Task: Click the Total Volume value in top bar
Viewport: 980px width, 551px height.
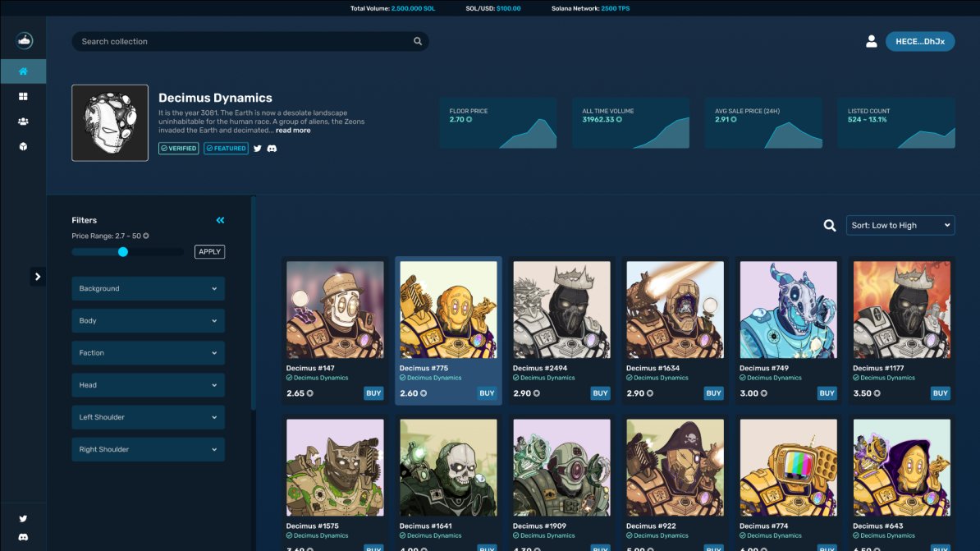Action: pos(413,9)
